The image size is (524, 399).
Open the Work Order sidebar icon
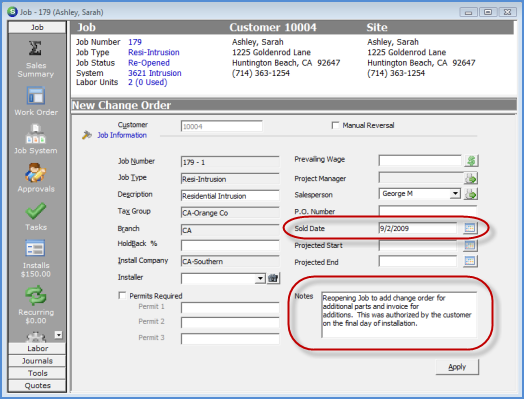[36, 96]
